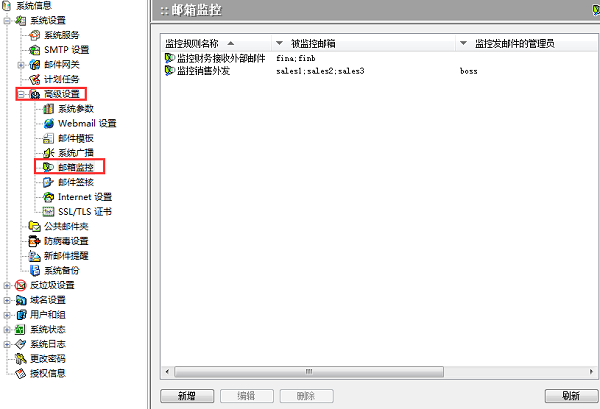Select the 系统备份 icon
This screenshot has width=600, height=409.
tap(35, 270)
